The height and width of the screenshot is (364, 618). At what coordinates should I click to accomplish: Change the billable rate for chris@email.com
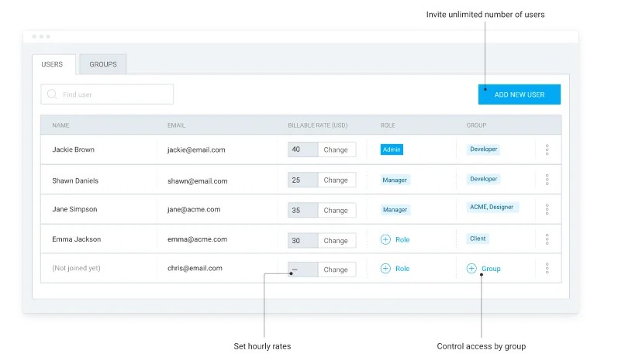click(336, 270)
